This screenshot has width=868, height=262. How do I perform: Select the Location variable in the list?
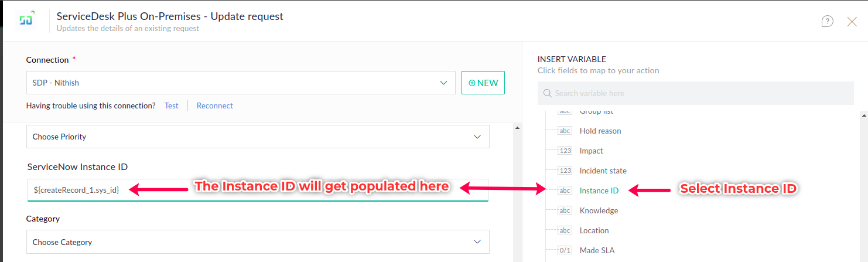[x=594, y=230]
